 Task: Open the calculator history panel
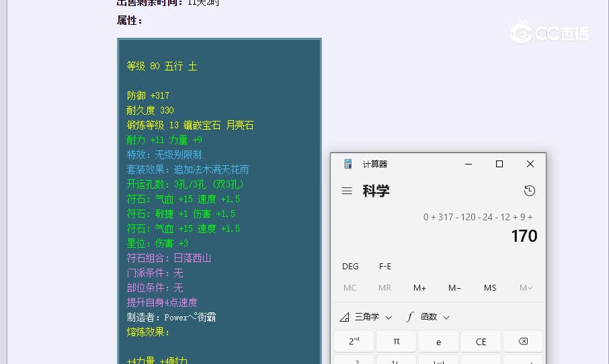(530, 191)
